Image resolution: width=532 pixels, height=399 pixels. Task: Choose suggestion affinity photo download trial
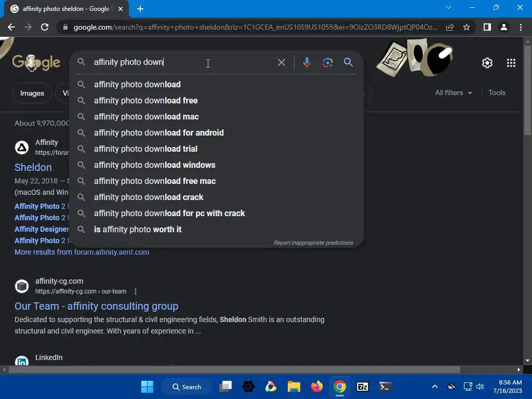[217, 149]
